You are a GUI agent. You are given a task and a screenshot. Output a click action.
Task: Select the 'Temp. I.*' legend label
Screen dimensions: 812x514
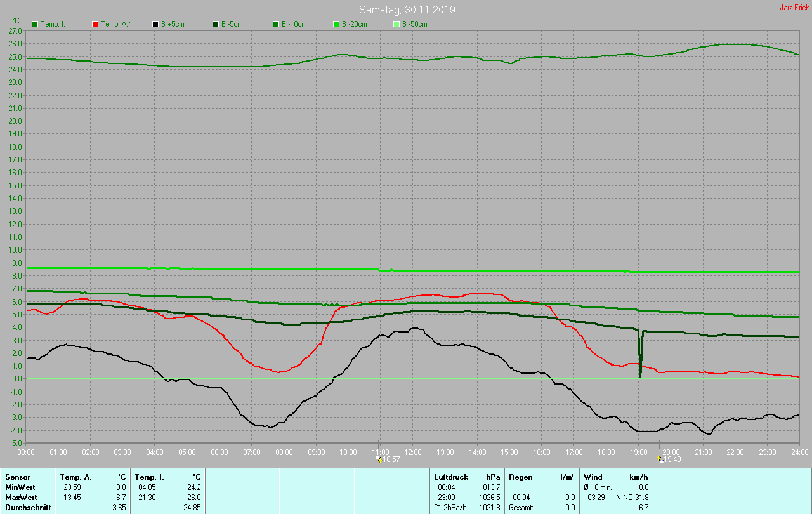pos(55,24)
